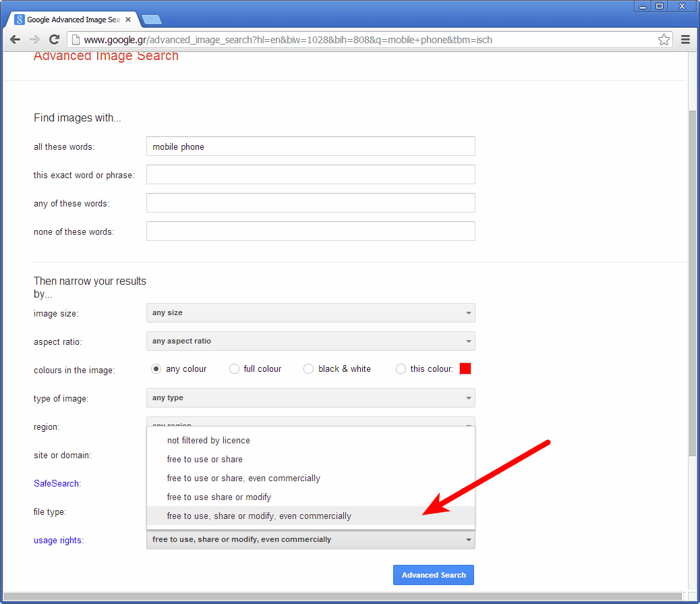Screen dimensions: 700x604
Task: Close the Google Advanced Image Search tab
Action: 128,20
